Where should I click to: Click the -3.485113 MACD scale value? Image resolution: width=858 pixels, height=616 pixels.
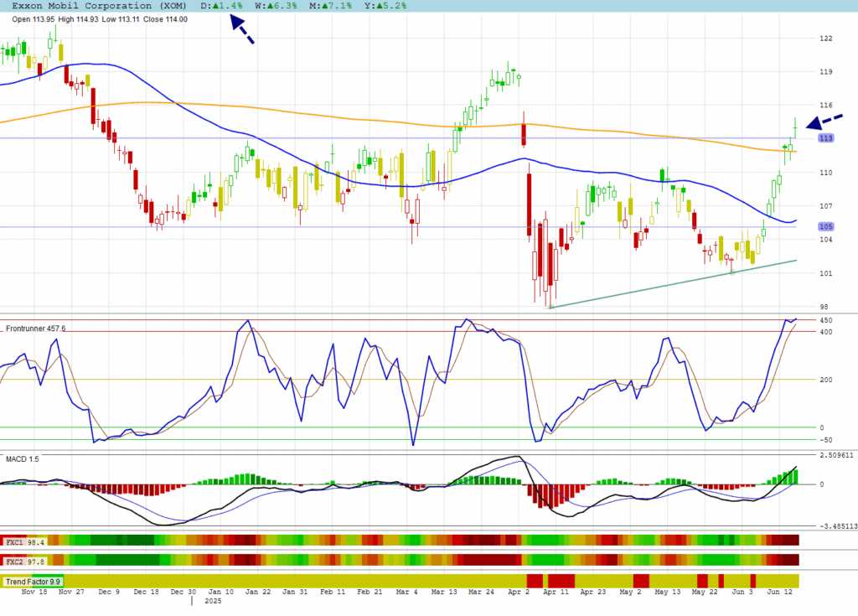coord(838,526)
